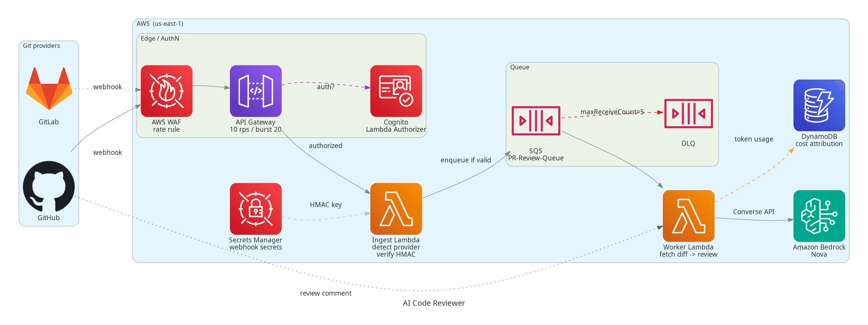Image resolution: width=868 pixels, height=325 pixels.
Task: Click the "AI Code Reviewer" diagram title
Action: [x=434, y=303]
